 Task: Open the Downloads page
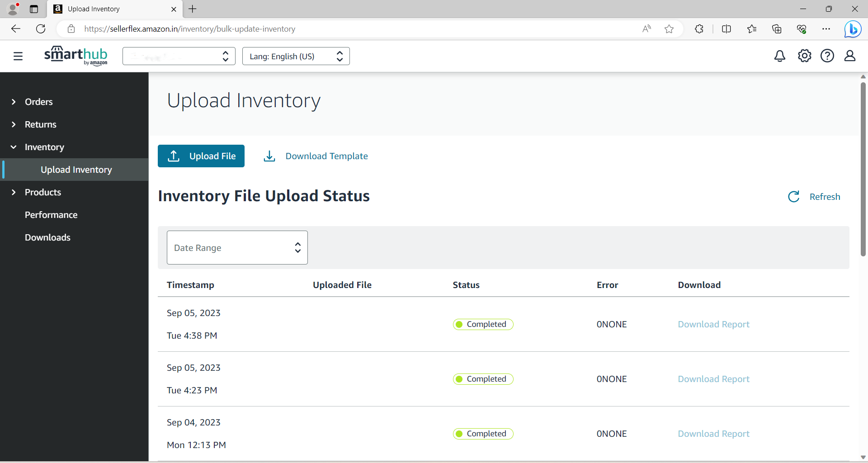pyautogui.click(x=47, y=237)
